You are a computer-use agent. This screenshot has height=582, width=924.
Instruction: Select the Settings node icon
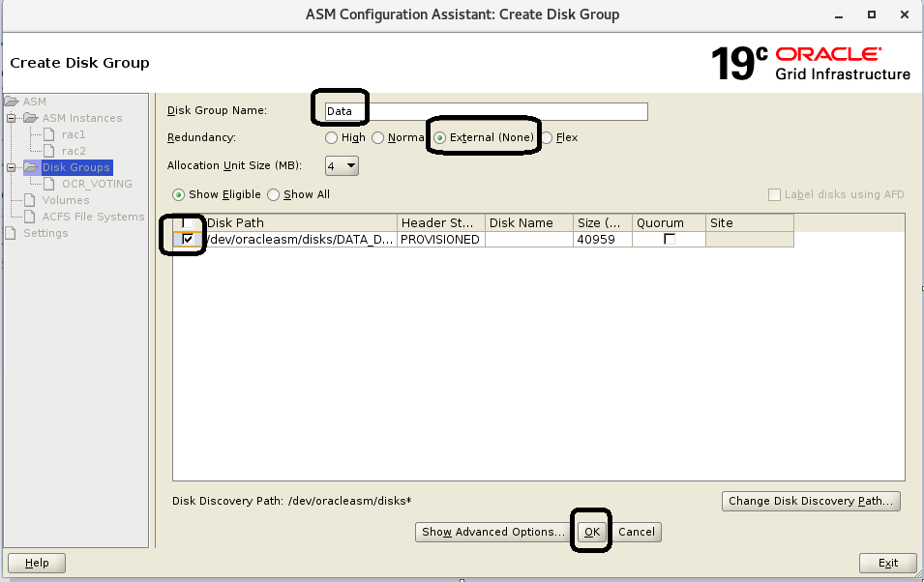click(11, 232)
